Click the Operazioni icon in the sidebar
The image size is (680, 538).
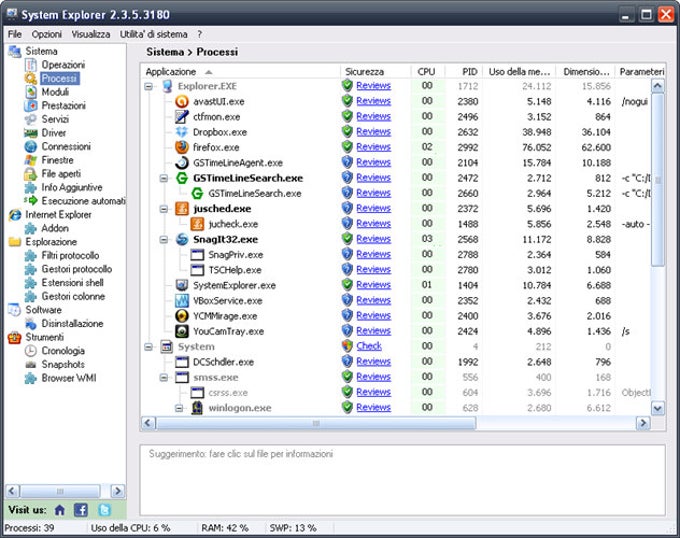30,65
